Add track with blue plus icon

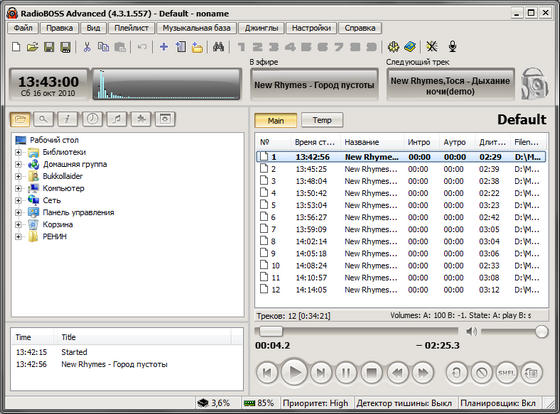point(164,47)
